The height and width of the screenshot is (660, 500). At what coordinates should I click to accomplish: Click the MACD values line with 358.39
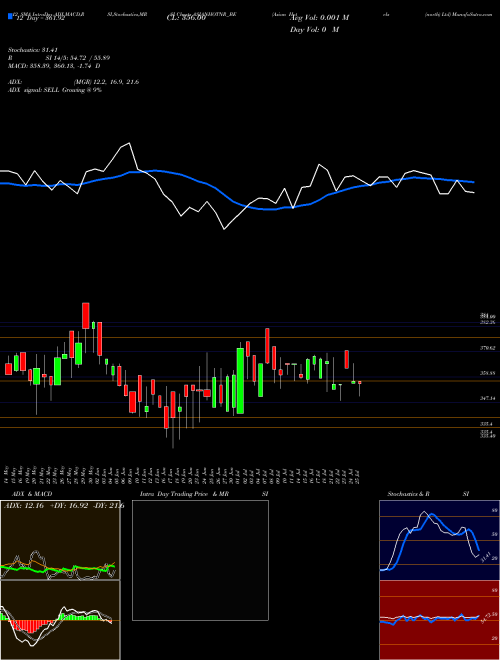[54, 66]
